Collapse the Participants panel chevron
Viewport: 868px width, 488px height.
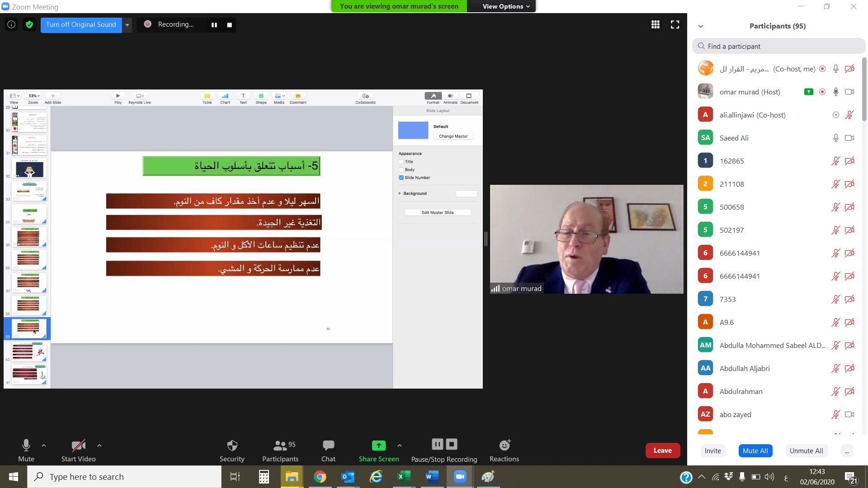coord(701,26)
